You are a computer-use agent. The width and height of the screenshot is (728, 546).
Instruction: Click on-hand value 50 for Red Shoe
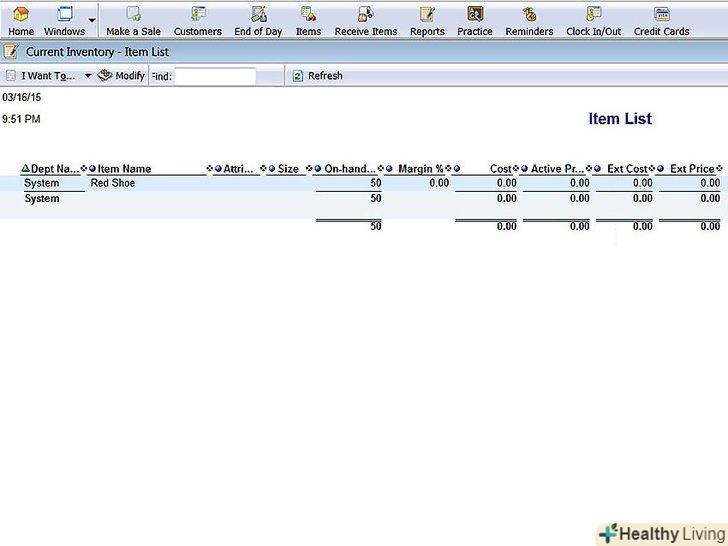click(376, 183)
